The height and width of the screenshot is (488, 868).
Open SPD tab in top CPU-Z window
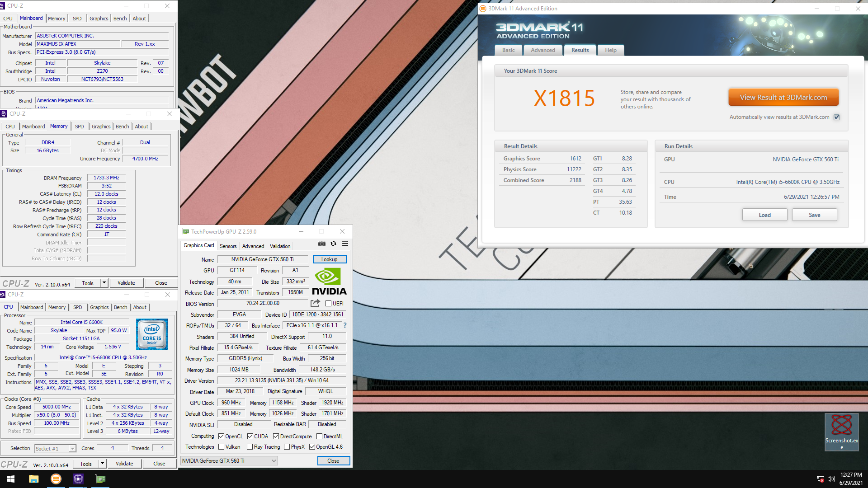click(x=77, y=19)
